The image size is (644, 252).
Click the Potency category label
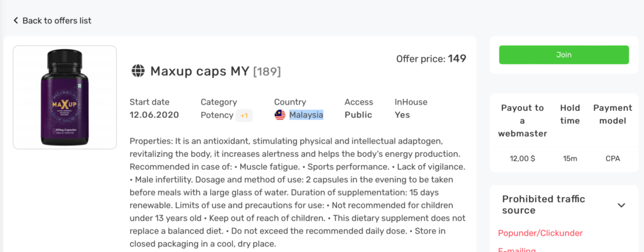coord(216,115)
